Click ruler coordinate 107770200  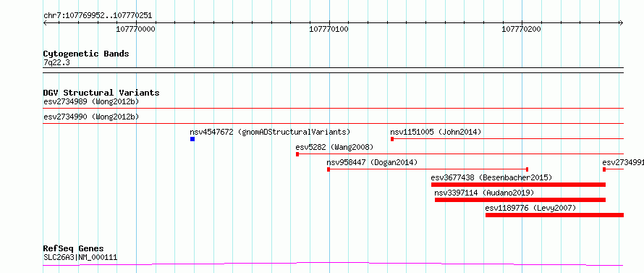(x=522, y=29)
